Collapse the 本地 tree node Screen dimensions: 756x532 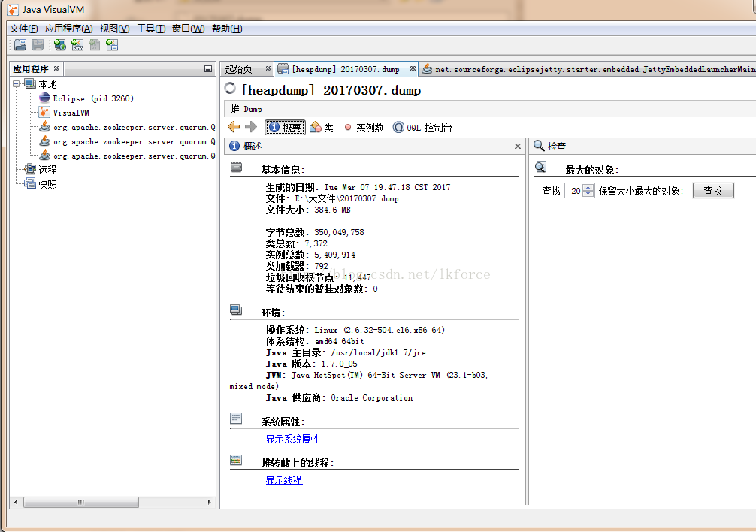click(x=16, y=84)
